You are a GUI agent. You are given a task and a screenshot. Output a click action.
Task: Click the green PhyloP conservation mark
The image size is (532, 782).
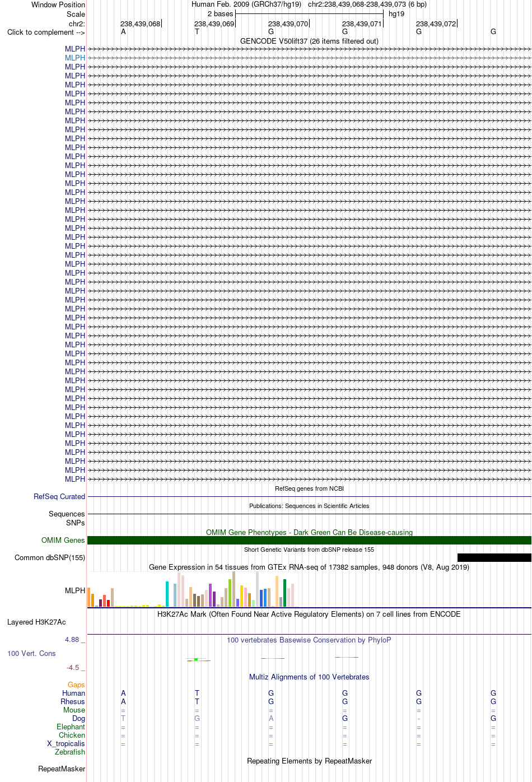pyautogui.click(x=197, y=659)
